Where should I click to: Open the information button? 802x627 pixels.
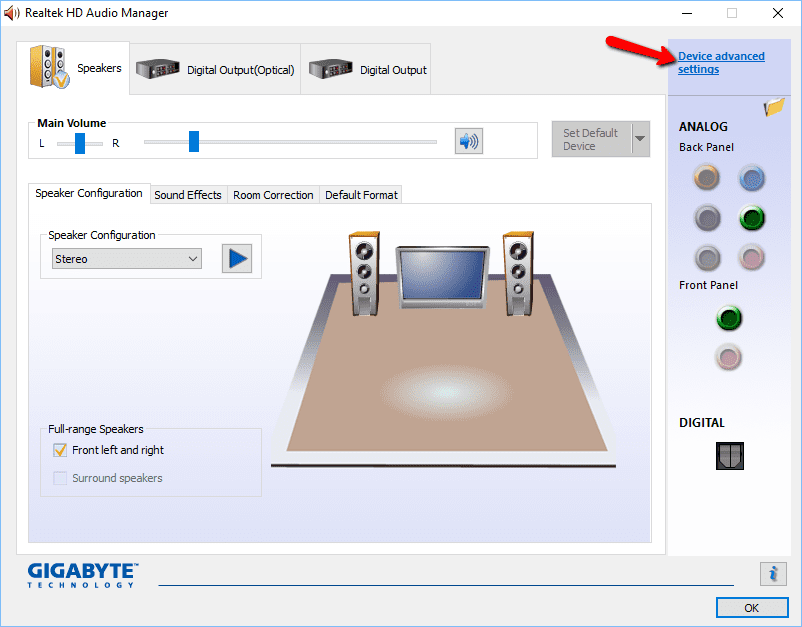coord(773,574)
